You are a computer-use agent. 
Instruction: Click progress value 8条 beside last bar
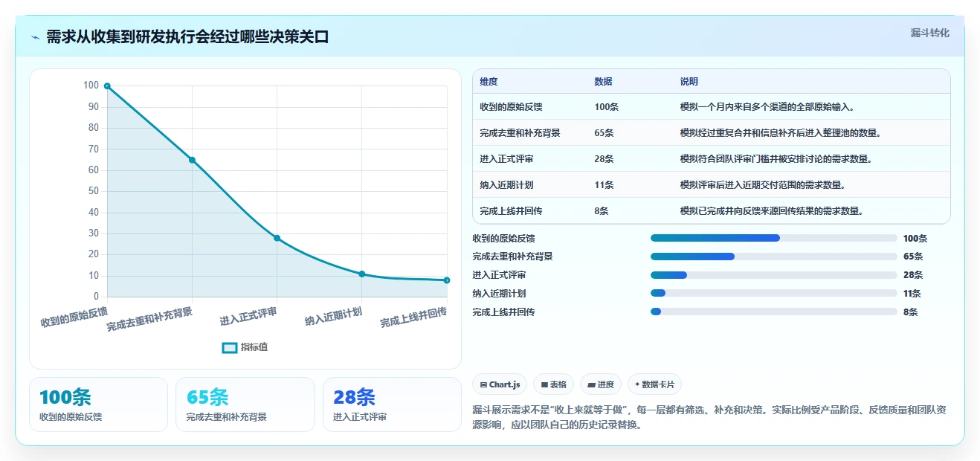point(911,312)
